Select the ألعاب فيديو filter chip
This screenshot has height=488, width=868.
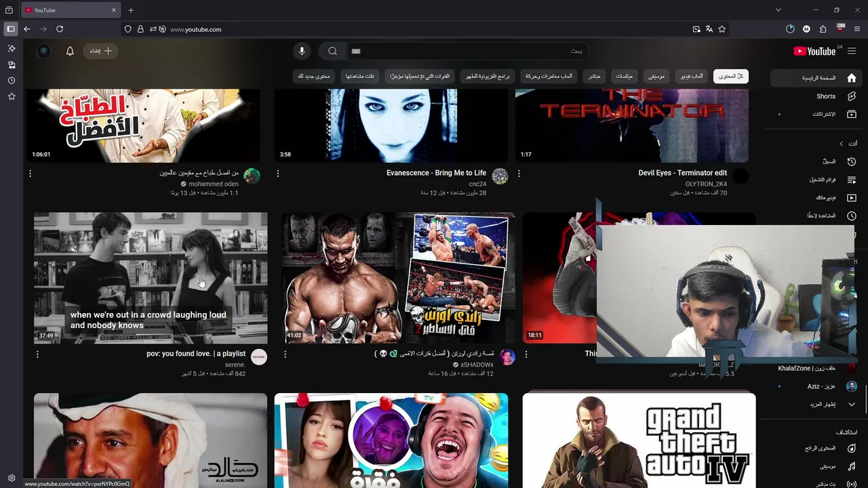click(692, 77)
